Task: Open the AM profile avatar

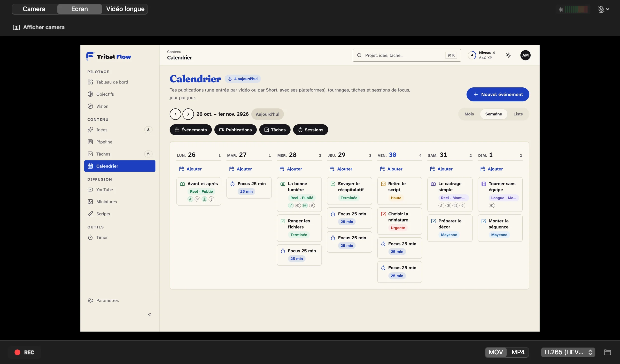Action: tap(525, 55)
